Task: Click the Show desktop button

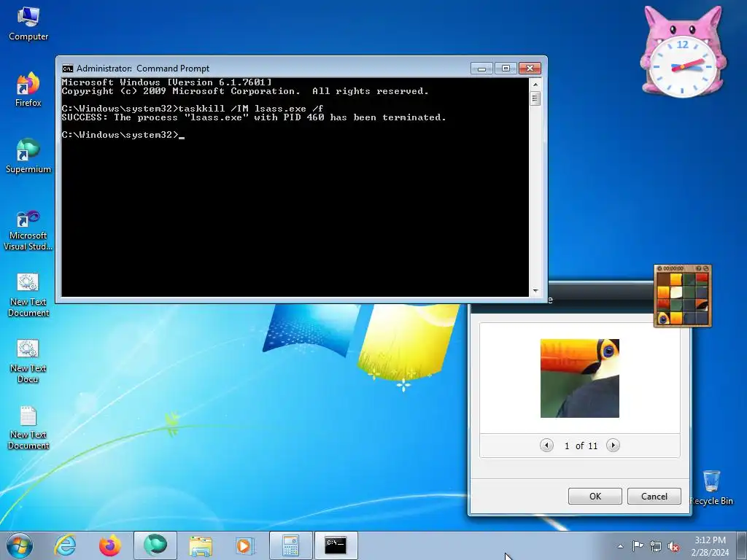Action: click(x=742, y=545)
